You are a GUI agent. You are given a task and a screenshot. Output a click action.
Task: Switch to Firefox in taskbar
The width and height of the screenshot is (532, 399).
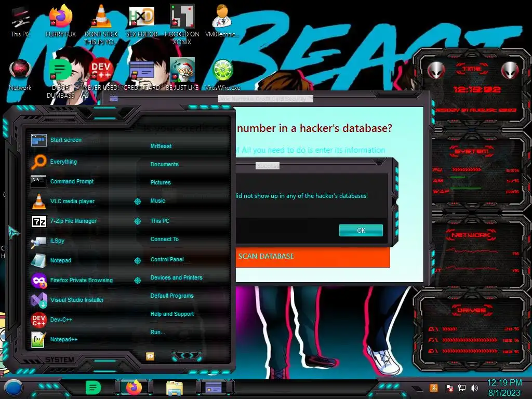coord(134,388)
